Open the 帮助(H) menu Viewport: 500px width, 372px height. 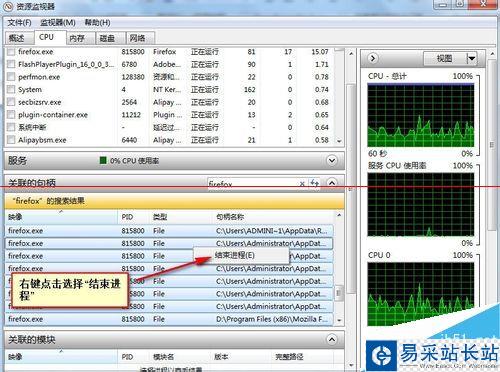point(97,22)
